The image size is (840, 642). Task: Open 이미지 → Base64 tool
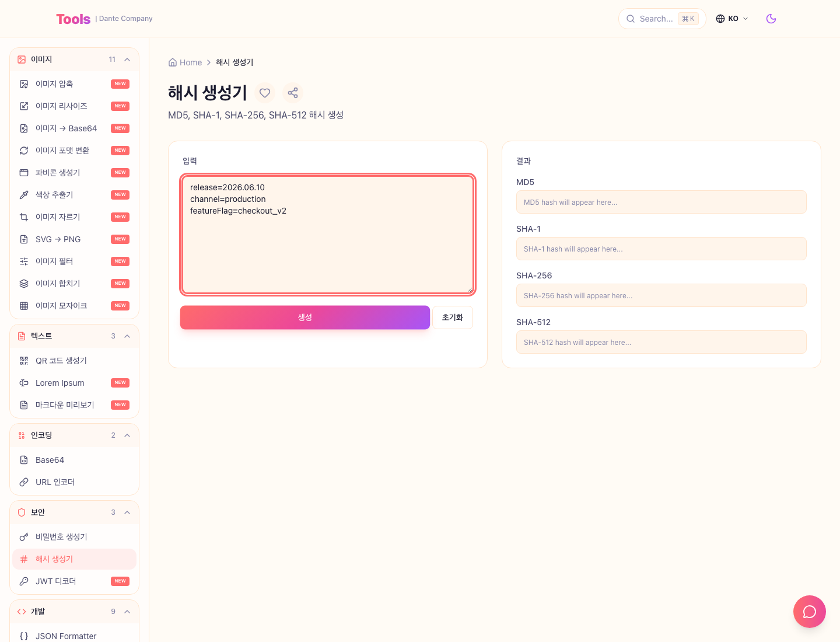tap(74, 128)
